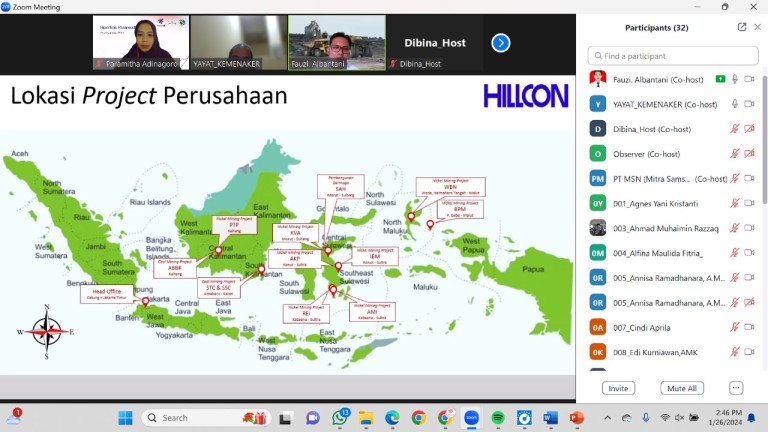
Task: Open the more options ellipsis menu
Action: (x=736, y=388)
